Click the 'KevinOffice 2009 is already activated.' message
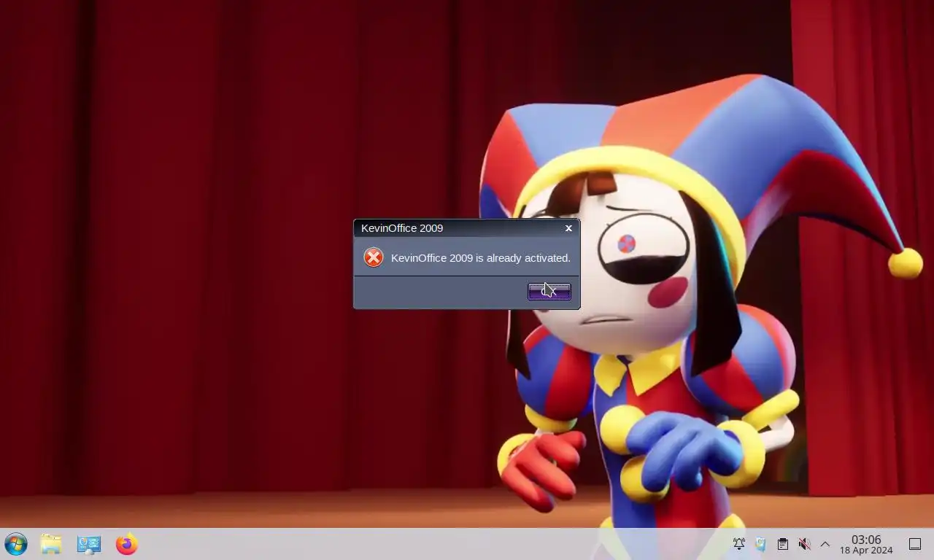Image resolution: width=934 pixels, height=560 pixels. [x=481, y=258]
